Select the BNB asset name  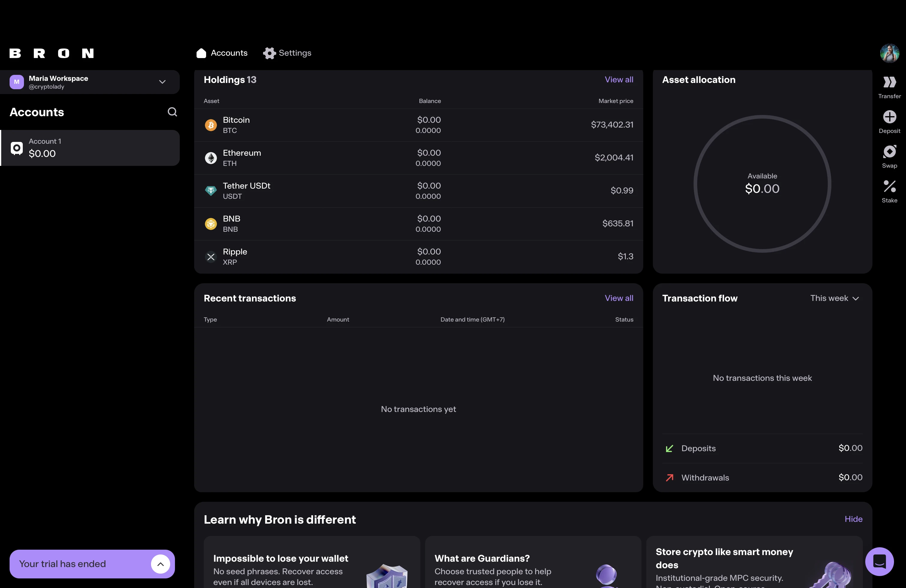[232, 219]
